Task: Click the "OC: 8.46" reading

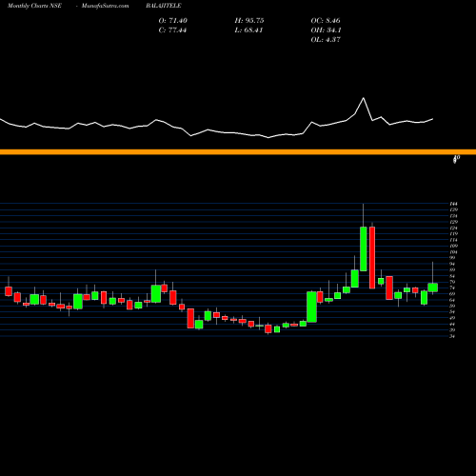Action: [x=326, y=21]
